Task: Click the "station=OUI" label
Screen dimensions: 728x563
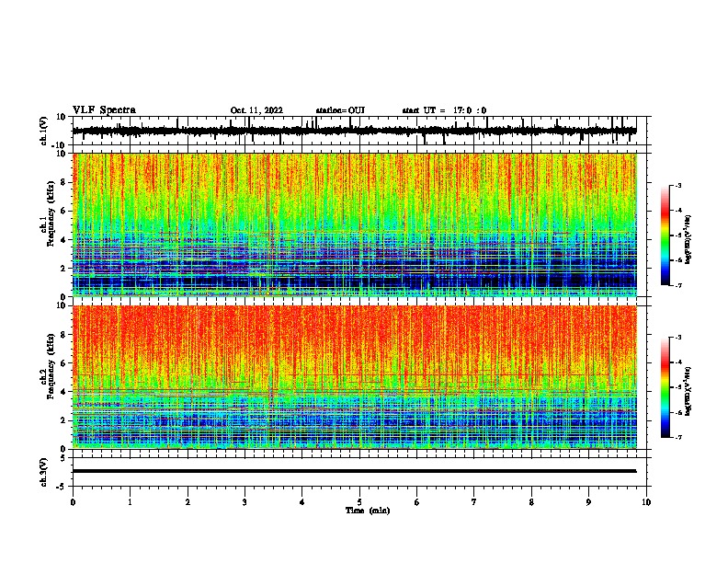Action: click(340, 110)
